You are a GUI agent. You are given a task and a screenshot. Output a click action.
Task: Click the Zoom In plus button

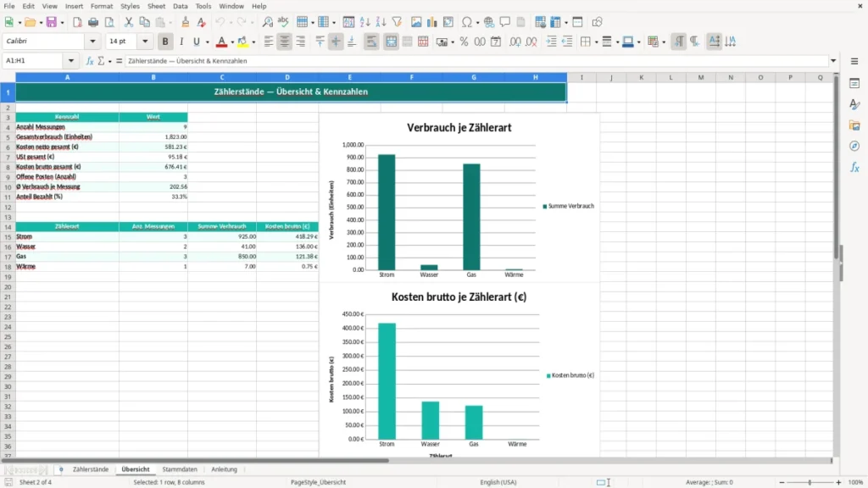pos(838,482)
